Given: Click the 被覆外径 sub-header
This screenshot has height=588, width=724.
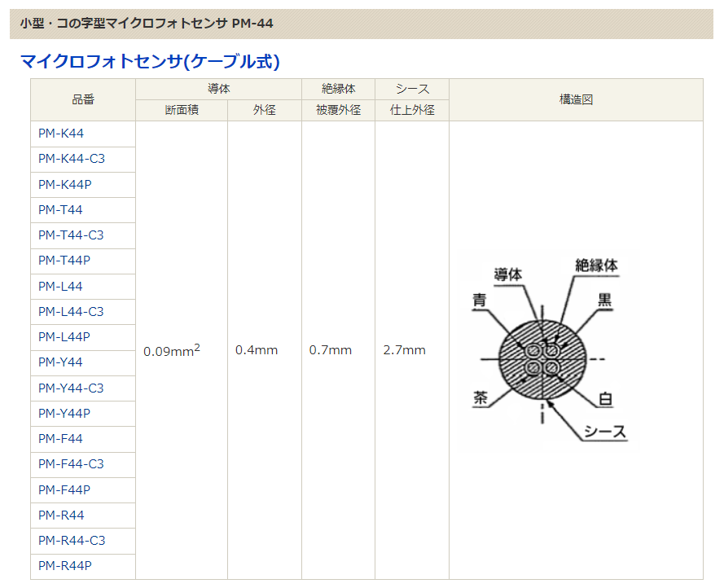Looking at the screenshot, I should (x=339, y=111).
